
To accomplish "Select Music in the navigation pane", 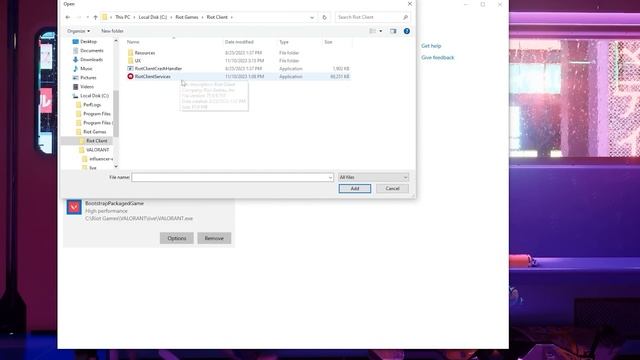I will [x=86, y=69].
